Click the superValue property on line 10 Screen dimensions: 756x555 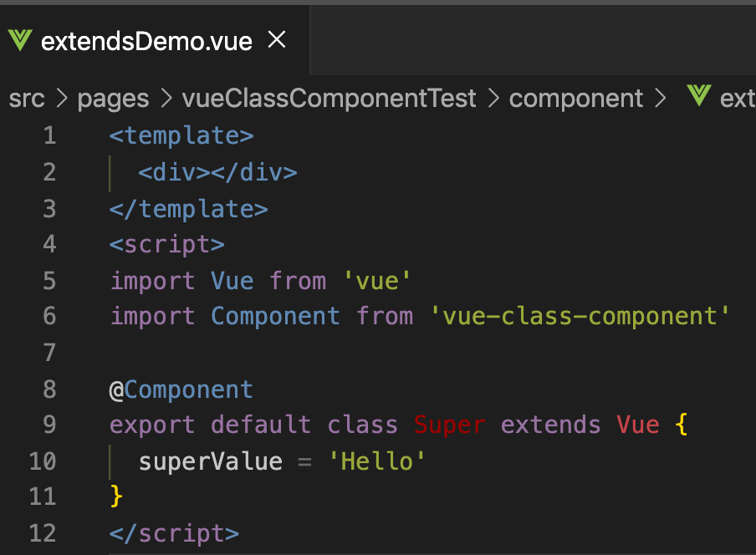[211, 462]
